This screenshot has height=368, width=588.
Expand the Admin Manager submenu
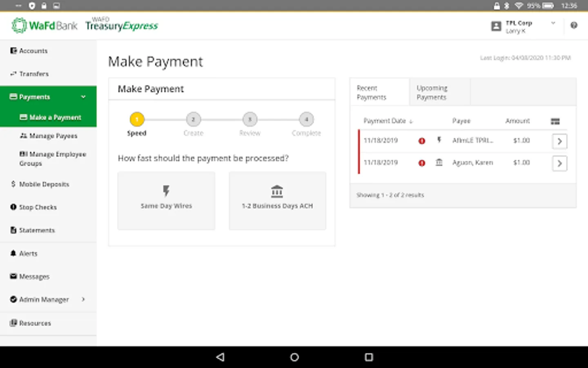tap(83, 299)
